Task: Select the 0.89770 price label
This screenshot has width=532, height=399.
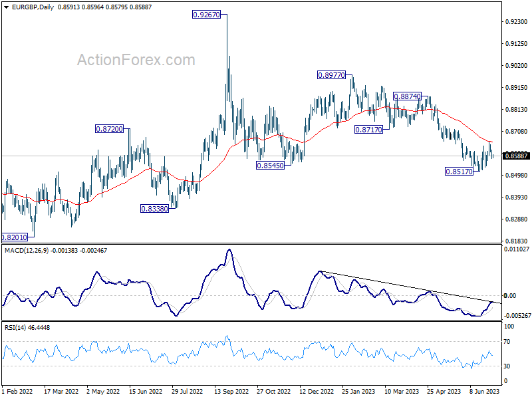Action: pos(331,75)
